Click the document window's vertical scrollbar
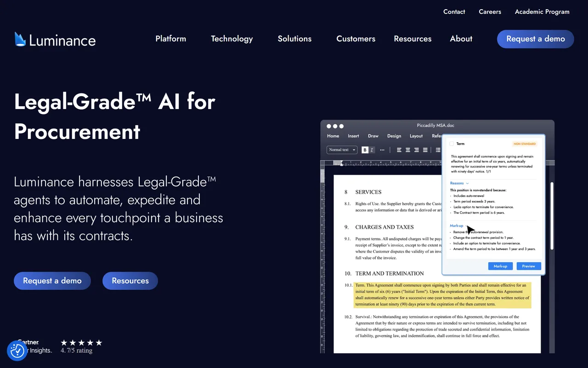588x368 pixels. pos(552,216)
